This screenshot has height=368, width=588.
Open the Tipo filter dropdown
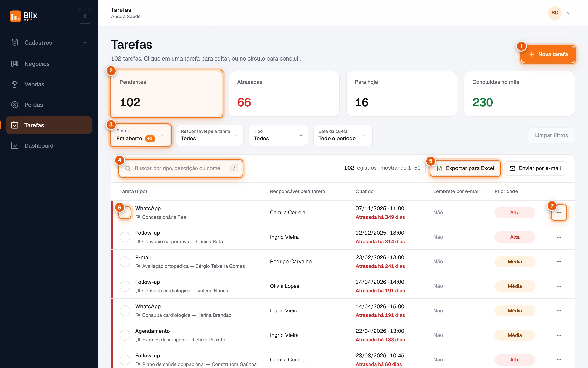tap(278, 135)
